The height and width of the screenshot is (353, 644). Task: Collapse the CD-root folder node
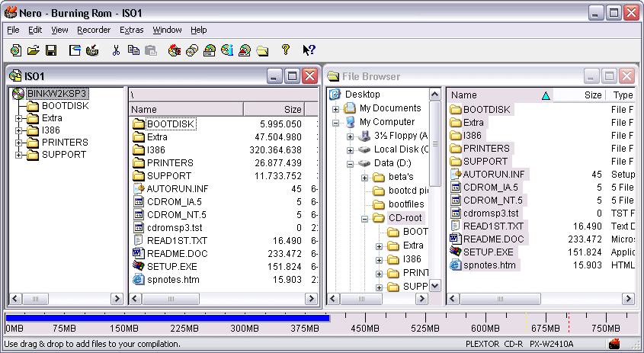point(364,219)
